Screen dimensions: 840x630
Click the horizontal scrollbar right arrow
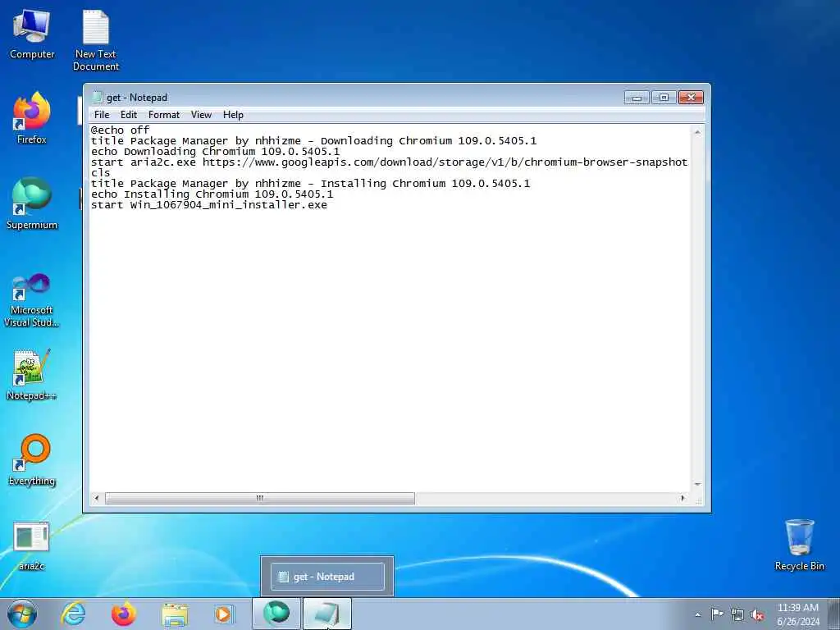click(682, 498)
